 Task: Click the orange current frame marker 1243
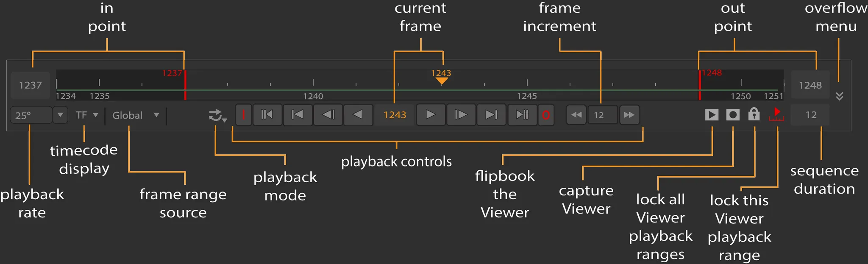442,80
